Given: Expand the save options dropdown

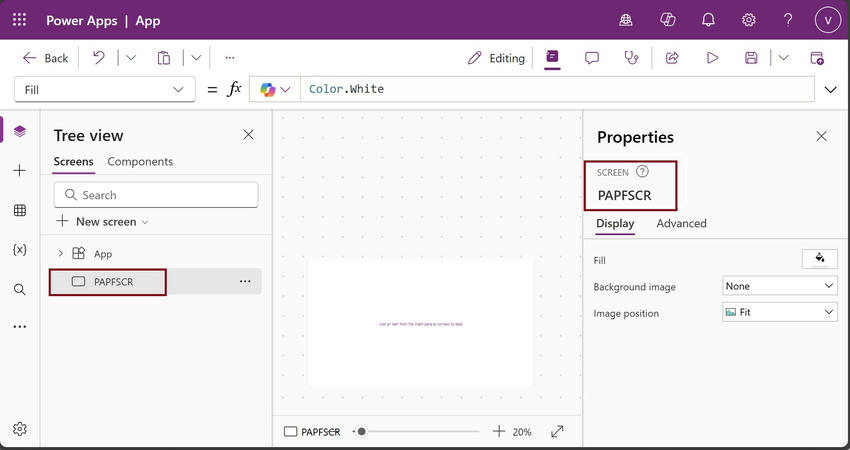Looking at the screenshot, I should coord(783,58).
